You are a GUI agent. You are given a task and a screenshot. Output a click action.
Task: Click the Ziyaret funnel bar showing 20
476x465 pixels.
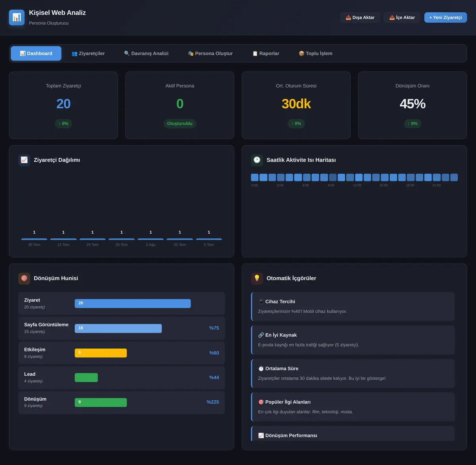132,304
